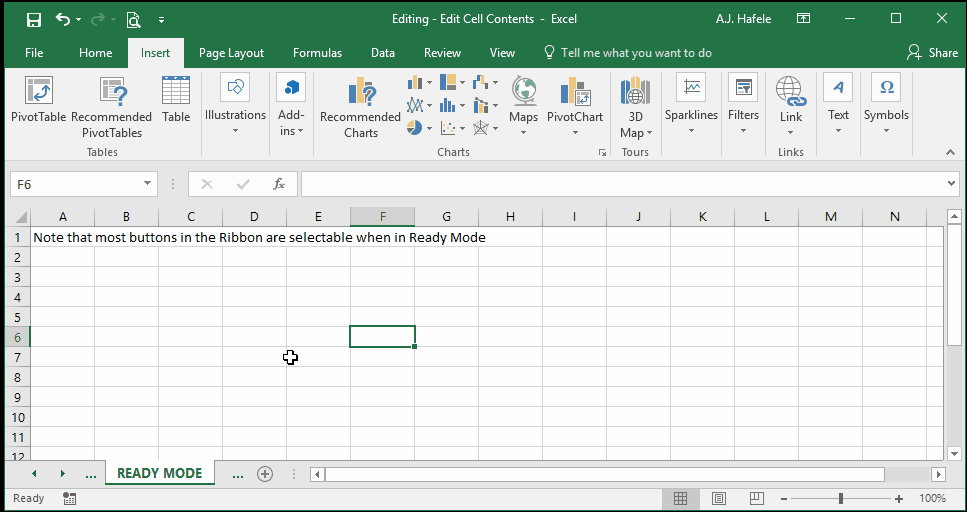967x512 pixels.
Task: Click the A.J. Hafele account name
Action: click(x=743, y=19)
